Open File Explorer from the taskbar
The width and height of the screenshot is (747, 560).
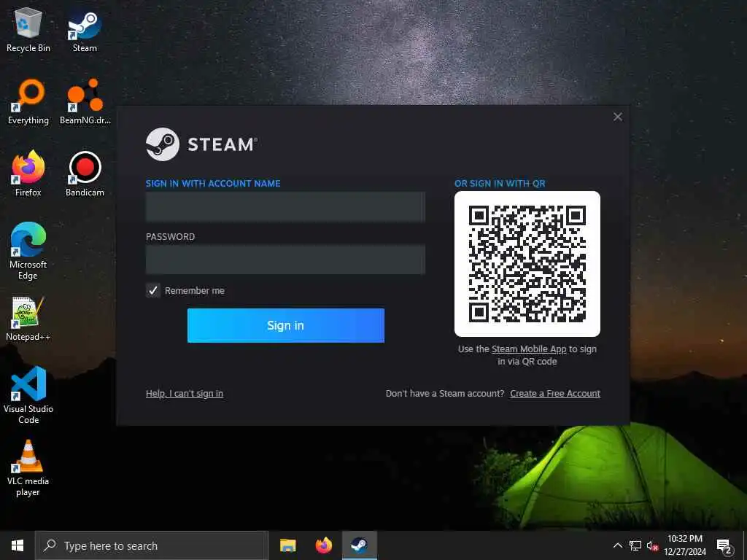point(287,545)
